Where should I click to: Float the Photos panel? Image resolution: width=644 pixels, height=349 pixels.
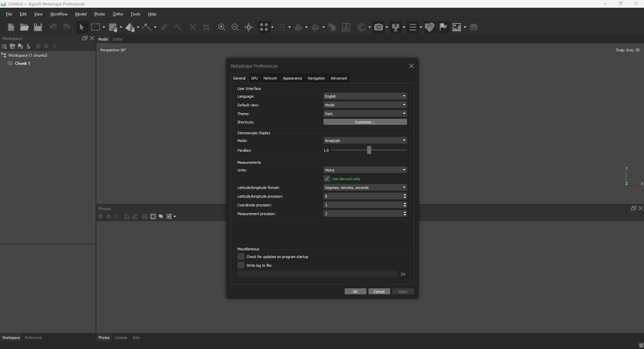coord(633,208)
